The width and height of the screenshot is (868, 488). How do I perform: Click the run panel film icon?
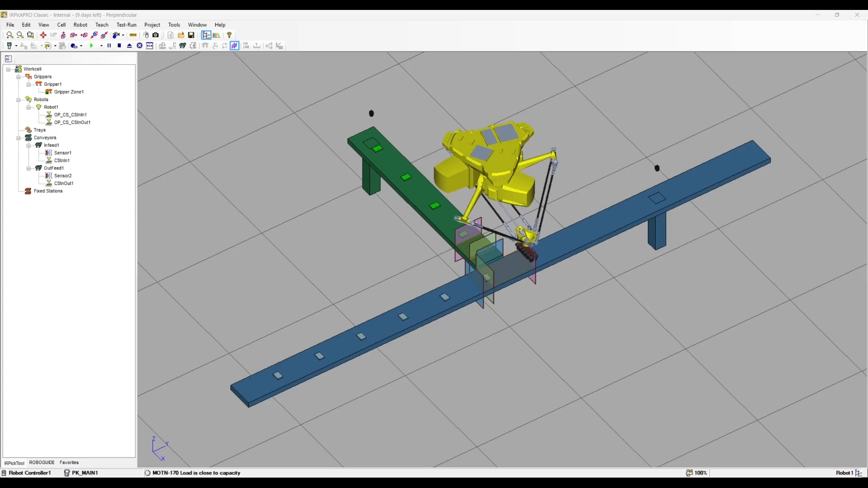150,46
